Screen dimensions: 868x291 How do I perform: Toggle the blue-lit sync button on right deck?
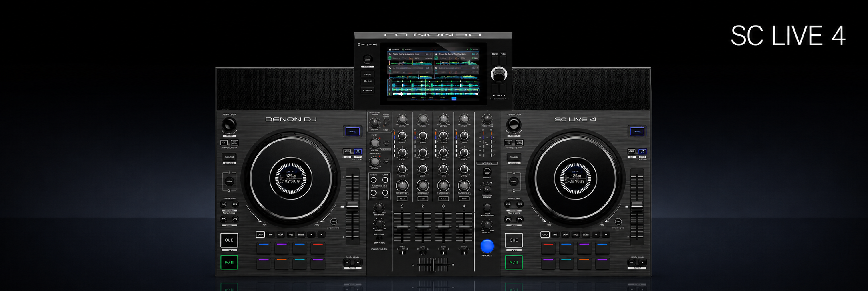tap(637, 131)
